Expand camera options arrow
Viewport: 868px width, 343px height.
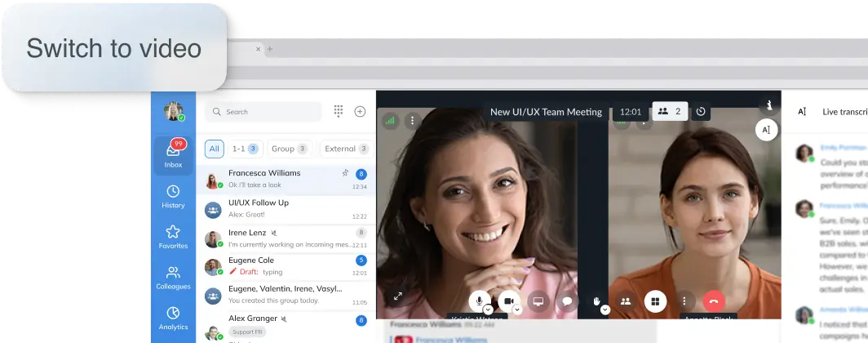click(x=517, y=310)
